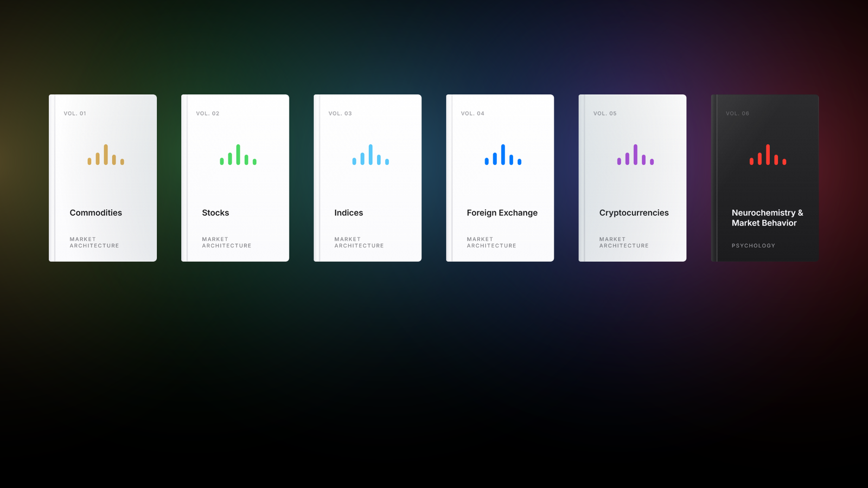Viewport: 868px width, 488px height.
Task: Click the VOL. 04 label
Action: 472,113
